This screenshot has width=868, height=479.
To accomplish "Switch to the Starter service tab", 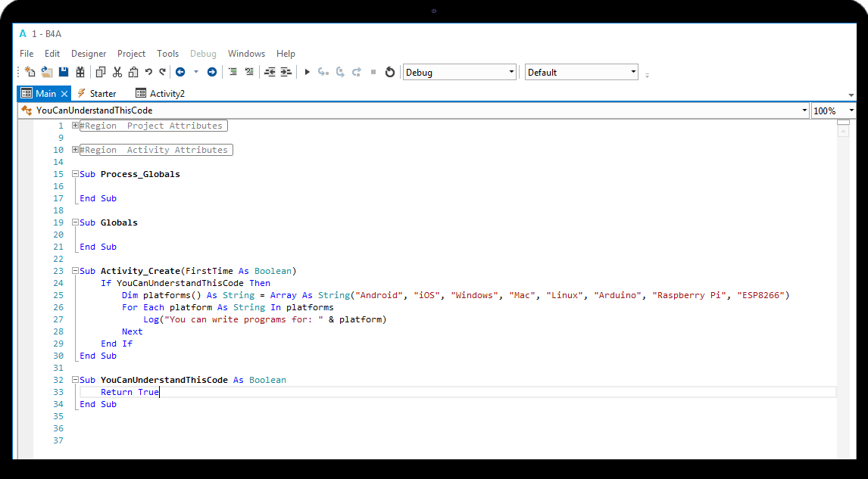I will (97, 94).
